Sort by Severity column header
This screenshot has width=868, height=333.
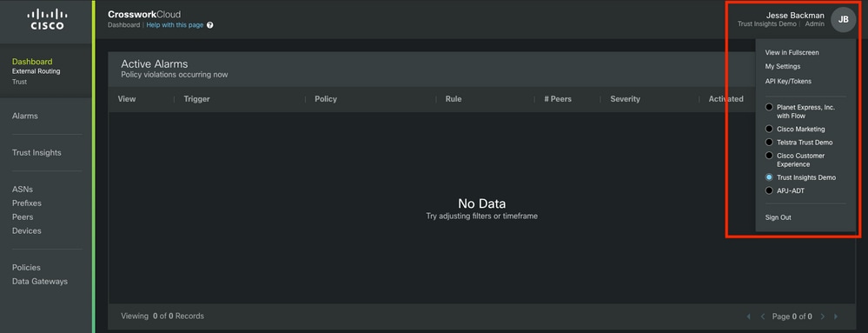625,99
